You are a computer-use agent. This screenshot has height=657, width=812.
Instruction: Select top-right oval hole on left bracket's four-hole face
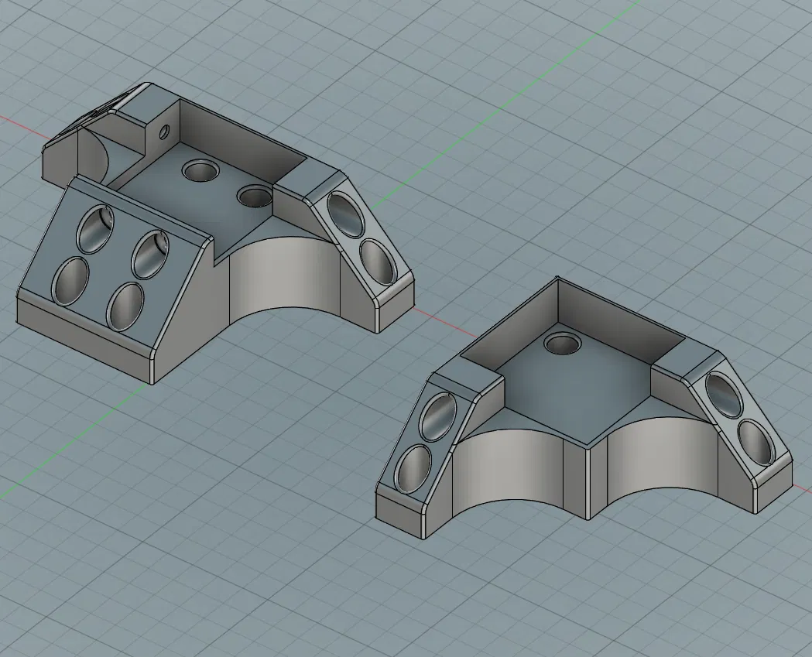pyautogui.click(x=151, y=254)
